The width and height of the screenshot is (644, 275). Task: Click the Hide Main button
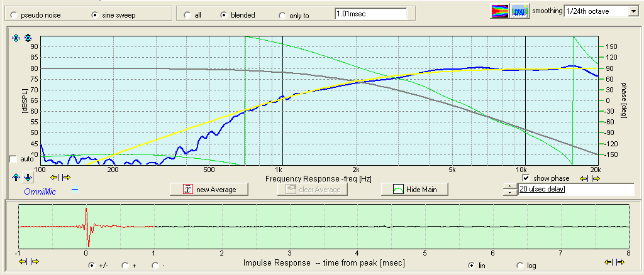click(x=414, y=189)
